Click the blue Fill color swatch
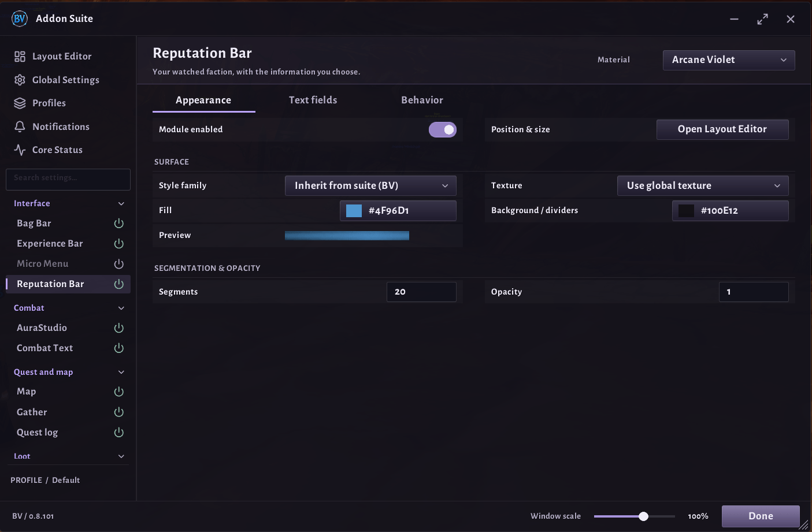The width and height of the screenshot is (812, 532). [354, 211]
